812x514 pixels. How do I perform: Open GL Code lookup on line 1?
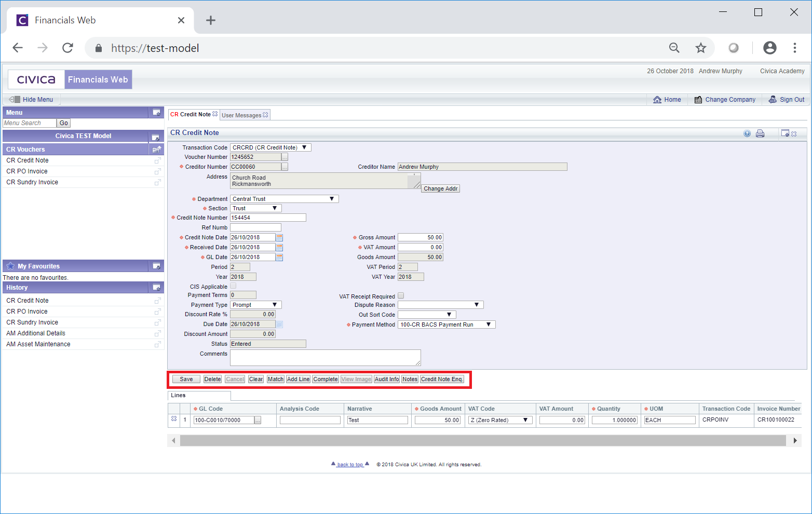(258, 421)
